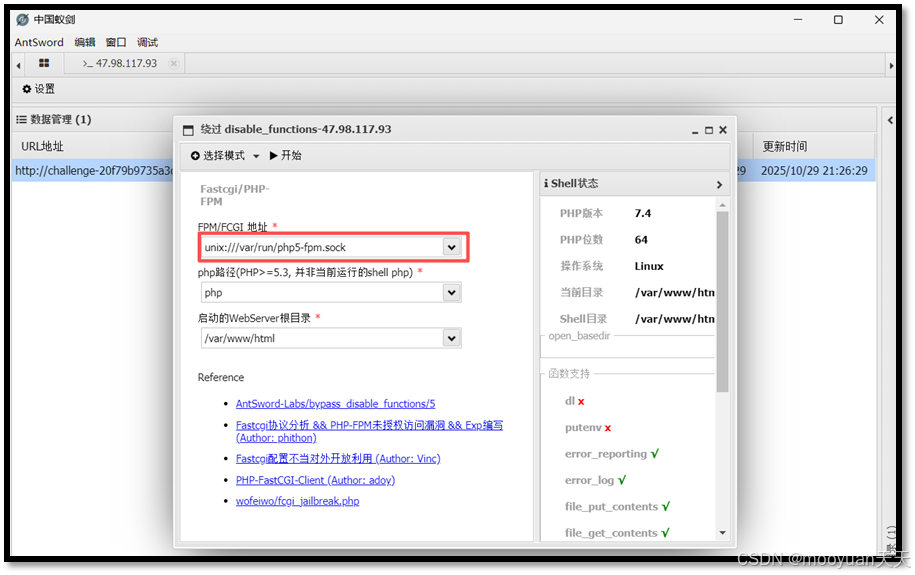Click the file_get_contents supported entry
Image resolution: width=915 pixels, height=575 pixels.
pos(617,532)
